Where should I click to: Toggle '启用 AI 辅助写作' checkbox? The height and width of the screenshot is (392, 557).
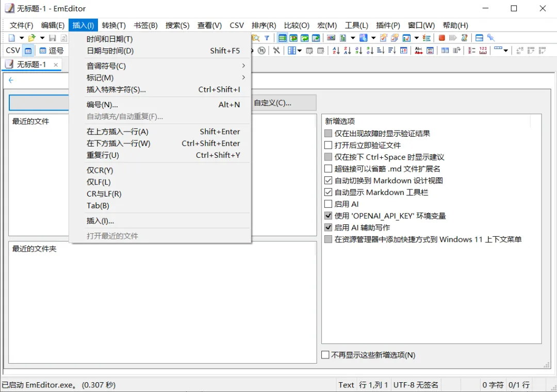point(328,227)
